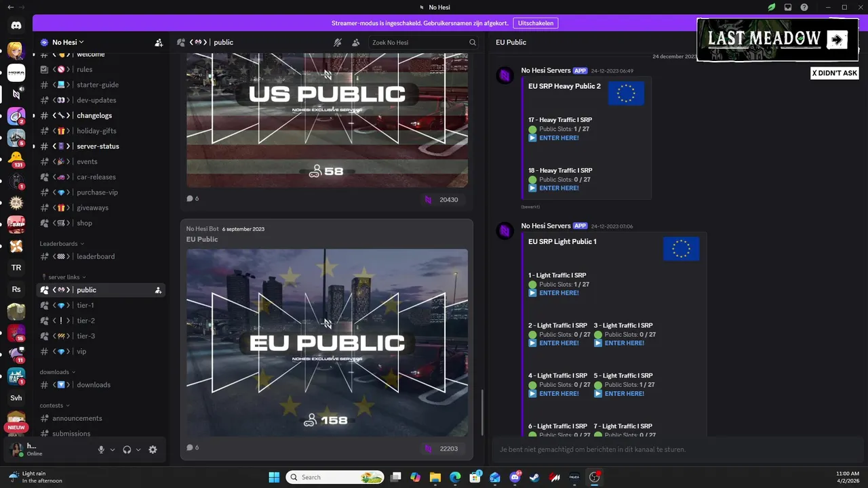
Task: Scrollbar thumb of the forum post list
Action: (x=483, y=413)
